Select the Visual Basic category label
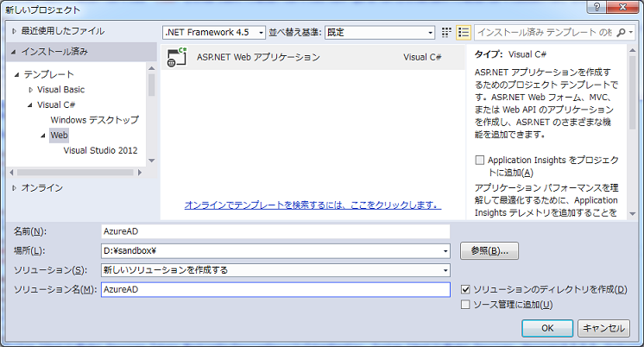The height and width of the screenshot is (347, 644). click(60, 90)
